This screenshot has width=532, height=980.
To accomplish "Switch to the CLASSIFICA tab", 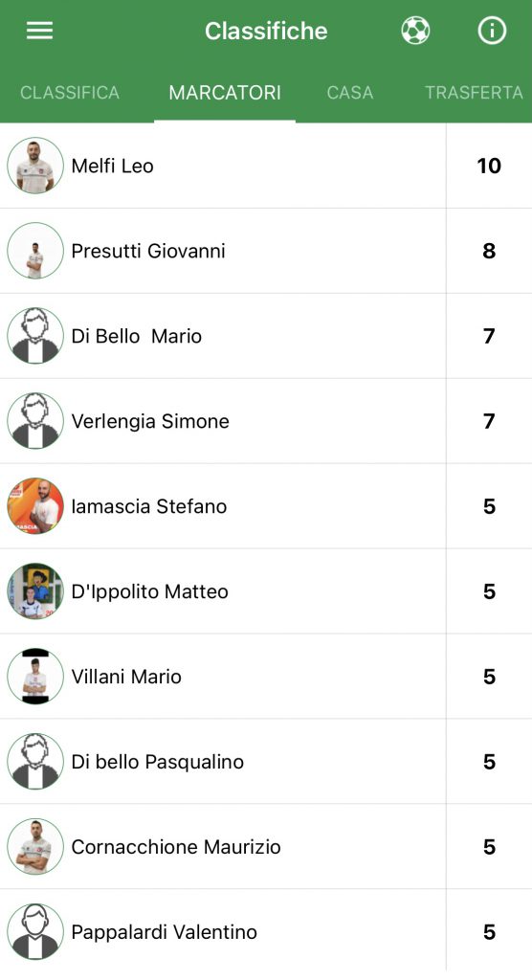I will pyautogui.click(x=70, y=93).
